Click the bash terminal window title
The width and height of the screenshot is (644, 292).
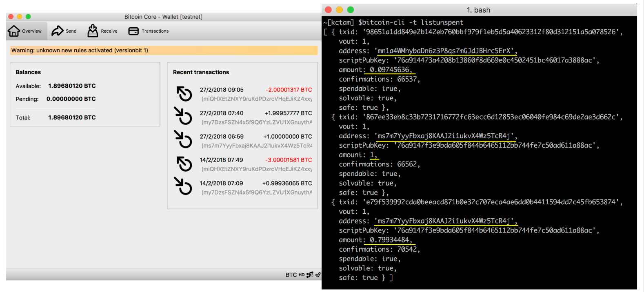478,10
